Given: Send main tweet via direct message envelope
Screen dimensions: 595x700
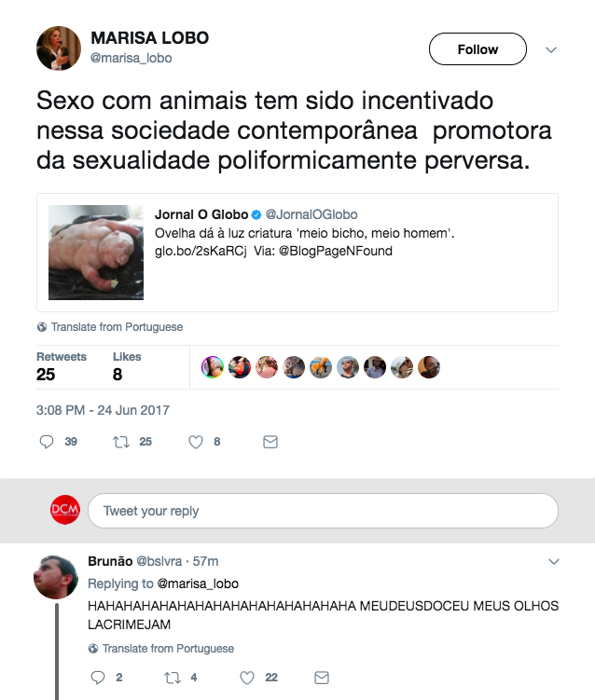Looking at the screenshot, I should click(270, 442).
